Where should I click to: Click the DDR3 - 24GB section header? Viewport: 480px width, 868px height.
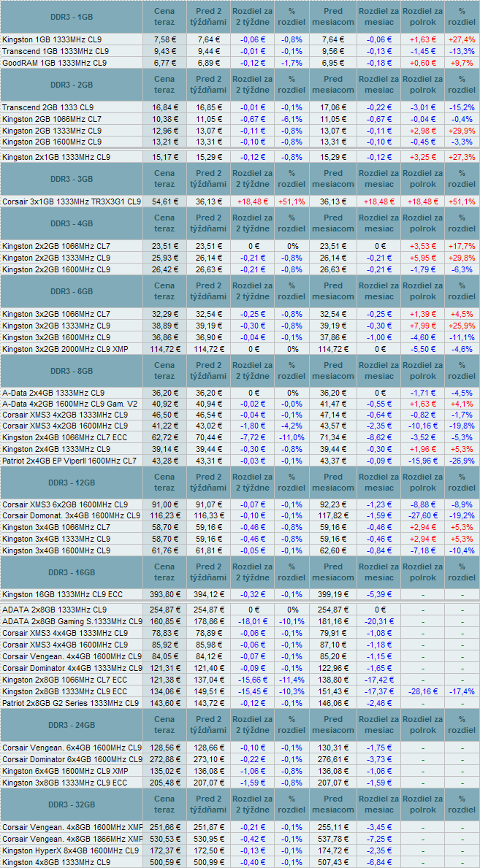pyautogui.click(x=70, y=725)
